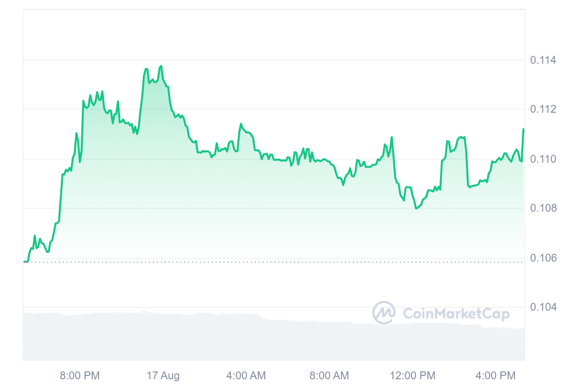Screen dimensions: 588x392
Task: Click the 8:00 PM time label
Action: pos(80,376)
